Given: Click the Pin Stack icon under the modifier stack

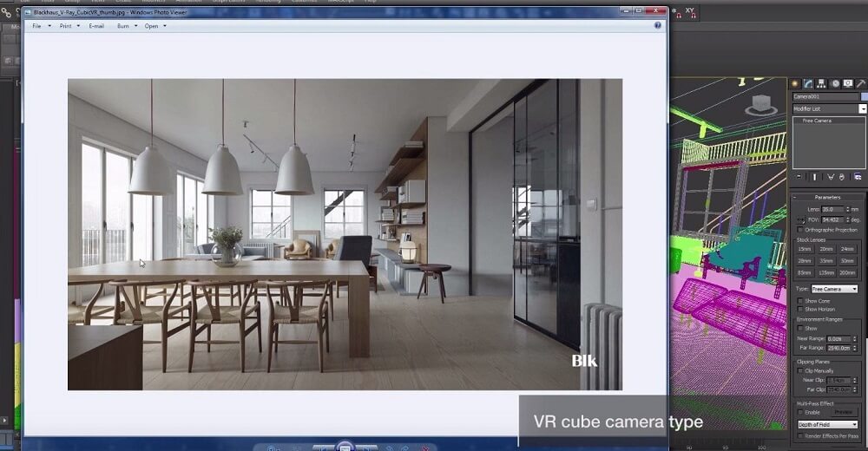Looking at the screenshot, I should pos(799,177).
